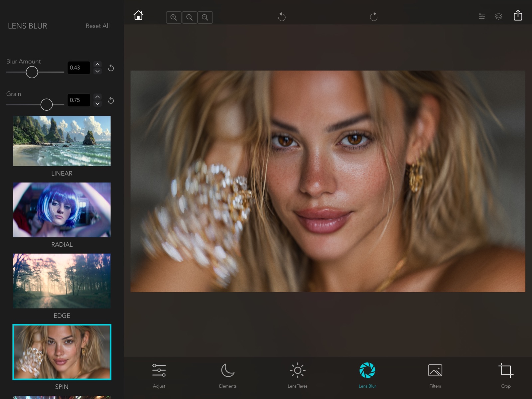Open the Crop tool
Screen dimensions: 532x399
click(506, 376)
